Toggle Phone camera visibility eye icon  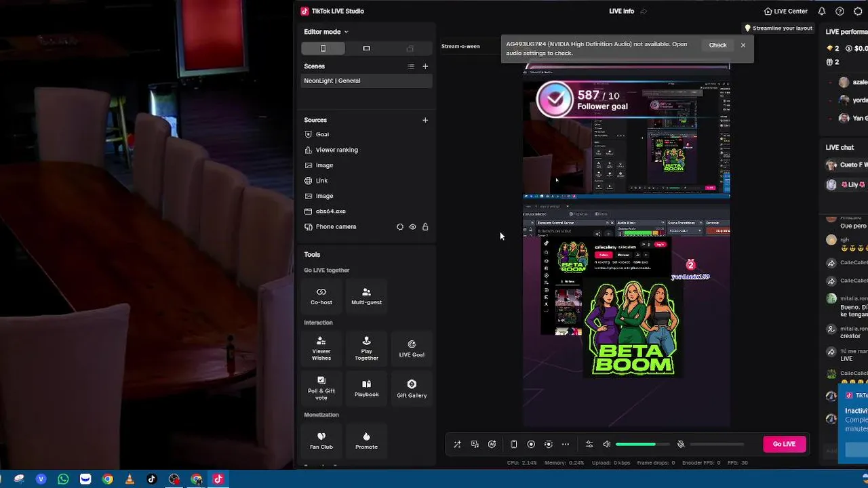[x=412, y=227]
